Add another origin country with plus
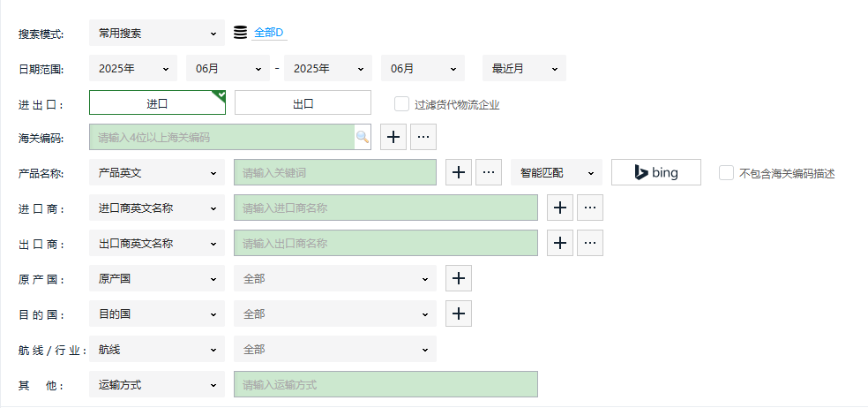Screen dimensions: 868x408 pos(459,278)
